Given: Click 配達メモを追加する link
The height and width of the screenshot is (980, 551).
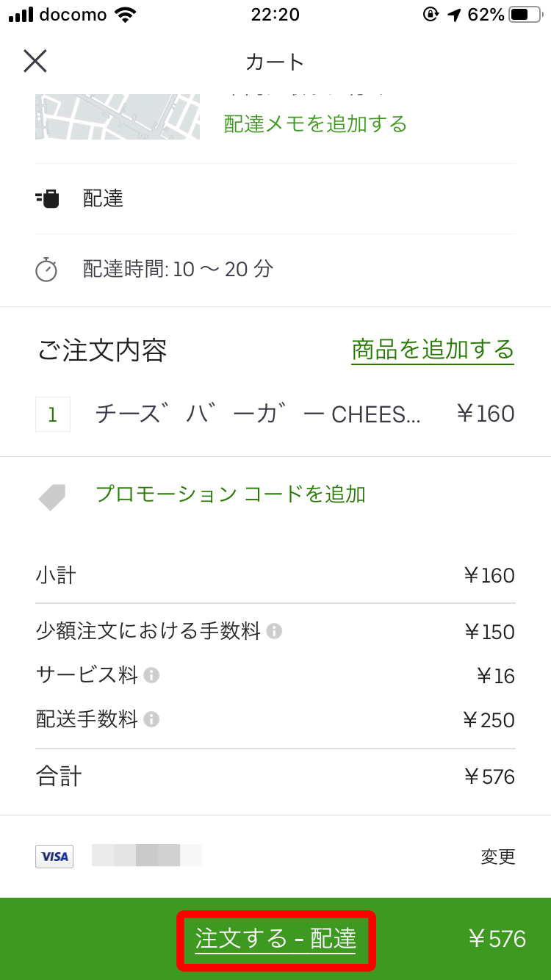Looking at the screenshot, I should [x=315, y=123].
